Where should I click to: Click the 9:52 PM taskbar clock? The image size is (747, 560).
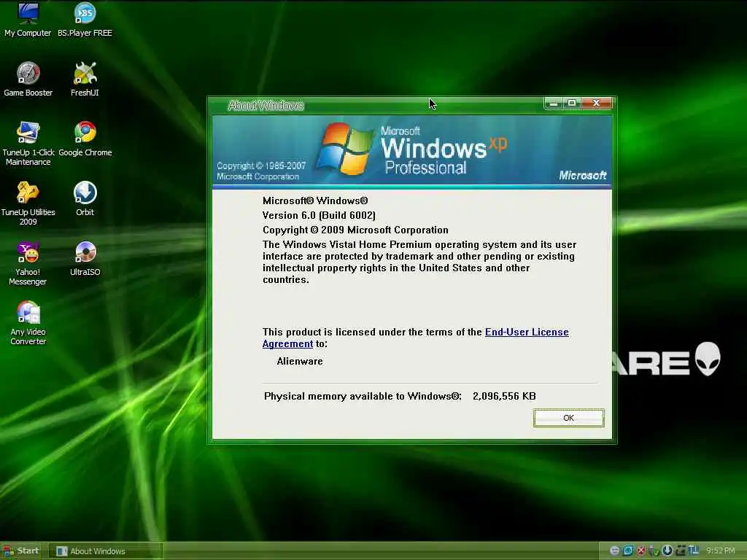tap(720, 551)
